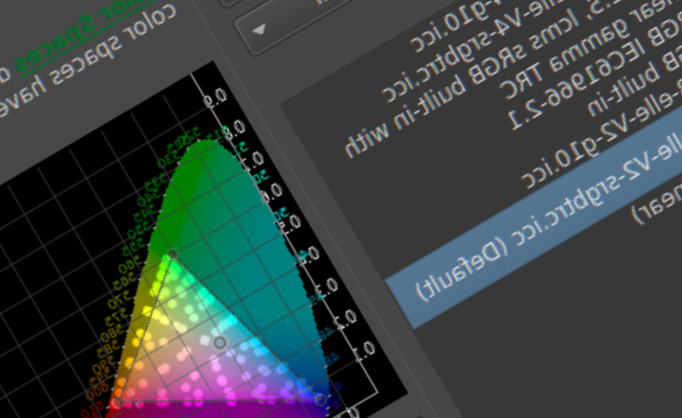Click the white point marker inside the gamut
Screen dimensions: 682x418
tap(220, 343)
